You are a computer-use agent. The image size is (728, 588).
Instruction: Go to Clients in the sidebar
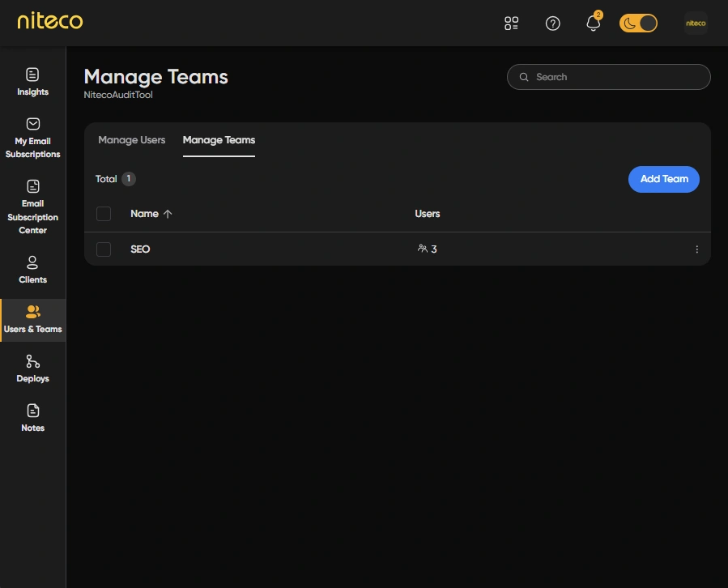[32, 270]
